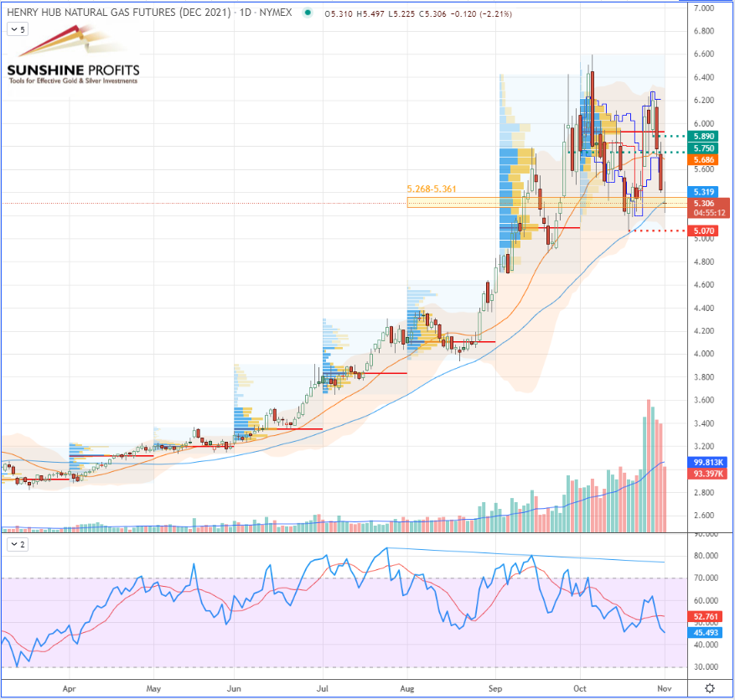The width and height of the screenshot is (735, 700).
Task: Click the green market status dot
Action: [308, 13]
